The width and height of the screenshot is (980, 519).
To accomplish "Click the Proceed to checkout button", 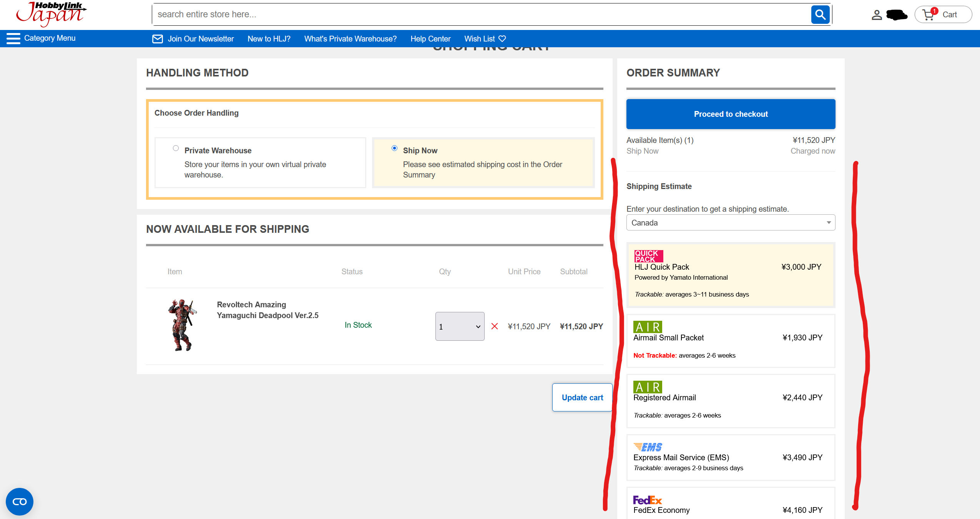I will point(730,114).
